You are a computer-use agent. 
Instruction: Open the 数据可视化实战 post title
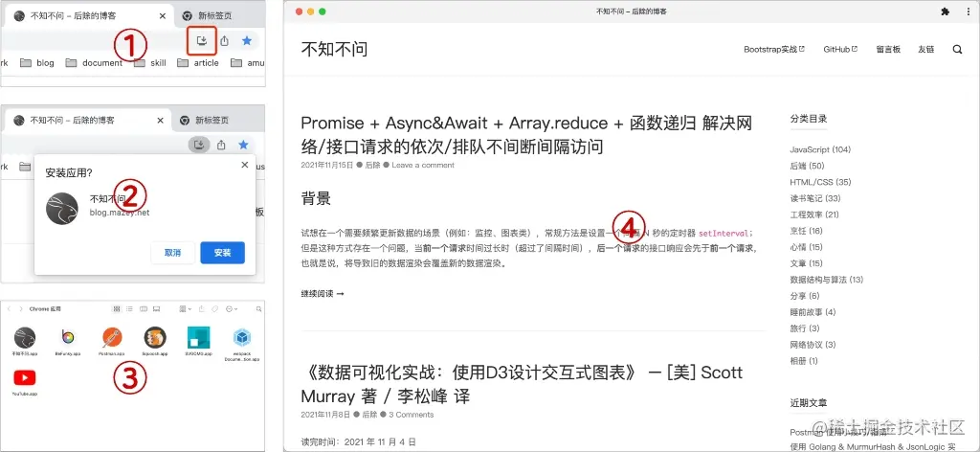click(x=522, y=384)
